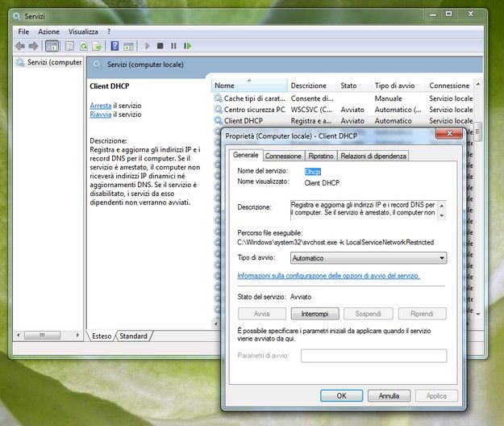Switch to the Esteso view tab
Image resolution: width=504 pixels, height=426 pixels.
(x=102, y=336)
